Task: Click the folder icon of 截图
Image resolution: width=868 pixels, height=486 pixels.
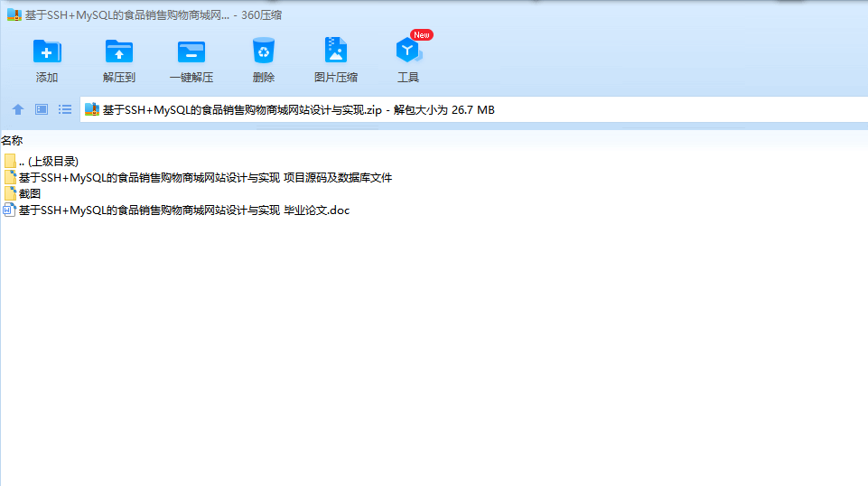Action: point(10,193)
